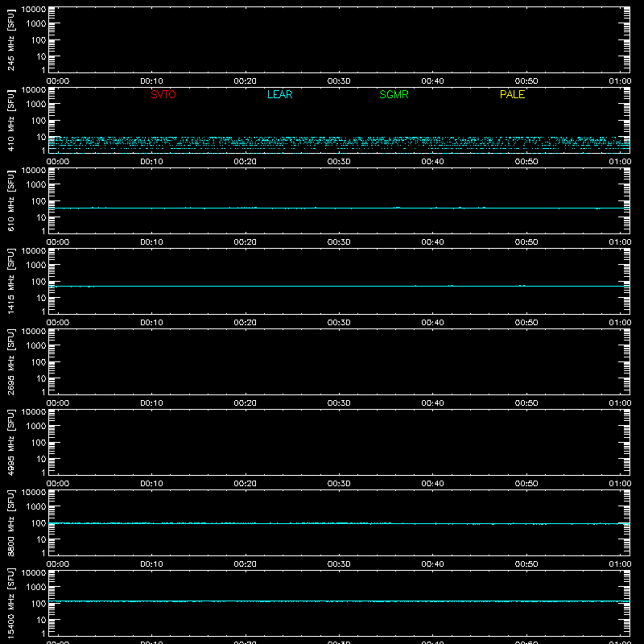Click the yellow PALE station label
Image resolution: width=644 pixels, height=644 pixels.
[512, 94]
